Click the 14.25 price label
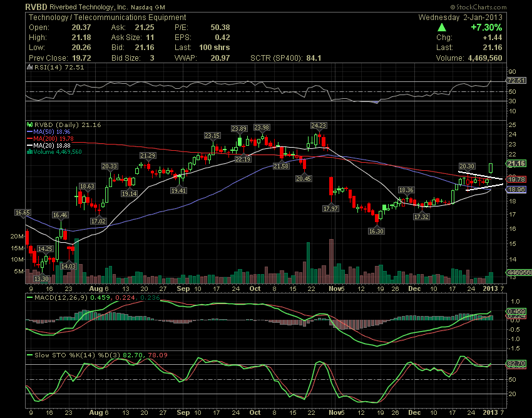 (x=45, y=248)
